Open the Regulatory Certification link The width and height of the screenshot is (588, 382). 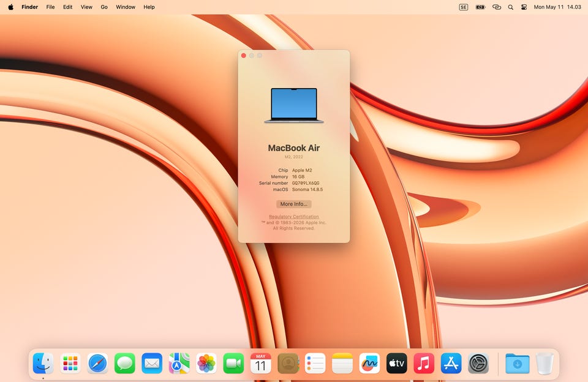tap(293, 217)
